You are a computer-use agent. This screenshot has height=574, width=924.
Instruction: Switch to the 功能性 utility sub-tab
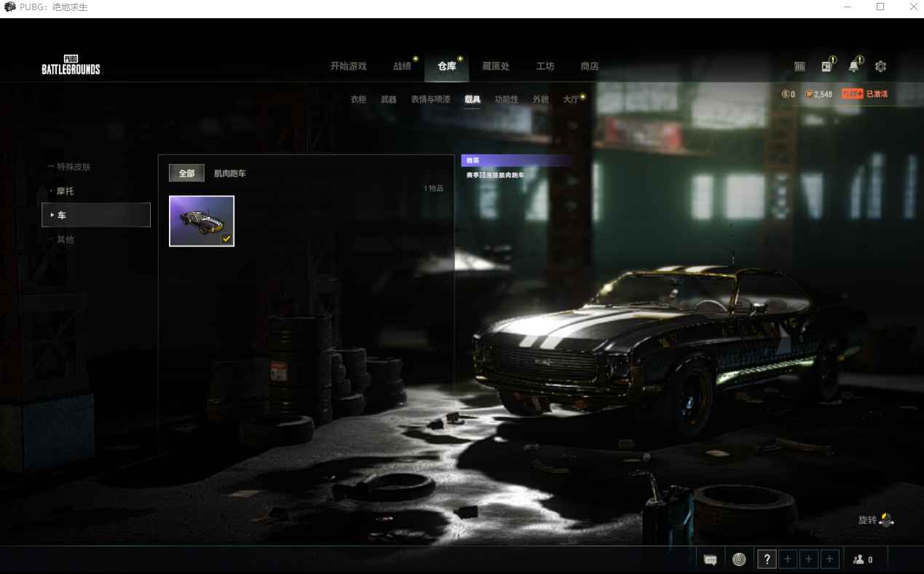point(506,99)
